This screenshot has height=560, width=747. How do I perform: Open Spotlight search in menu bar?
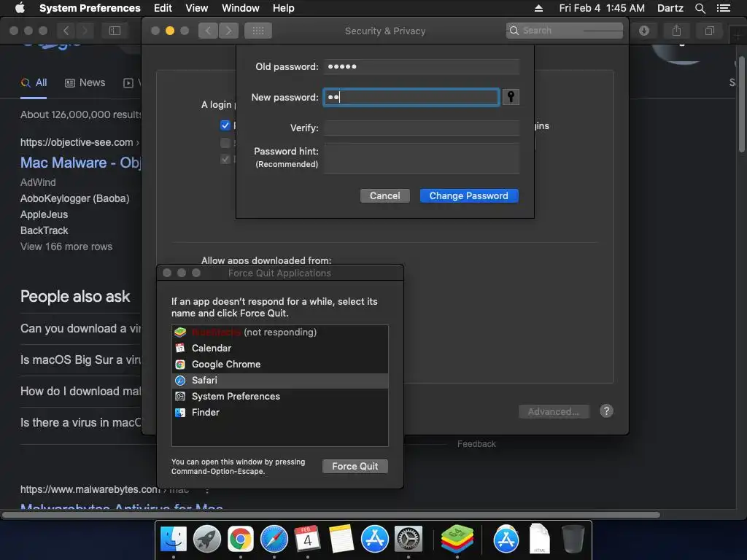click(700, 8)
